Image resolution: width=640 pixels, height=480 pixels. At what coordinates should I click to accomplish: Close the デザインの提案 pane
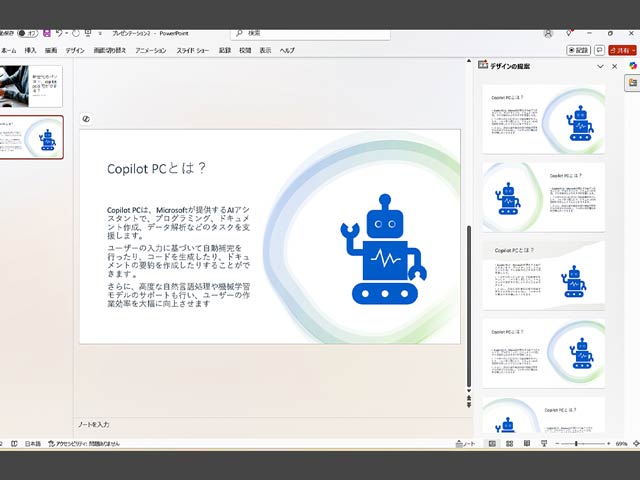click(615, 66)
